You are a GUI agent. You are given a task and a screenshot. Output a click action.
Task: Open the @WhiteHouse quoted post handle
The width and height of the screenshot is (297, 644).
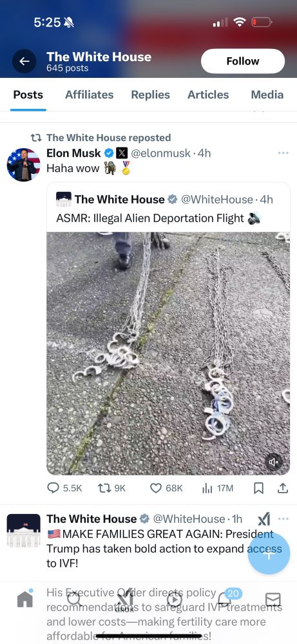(x=216, y=200)
